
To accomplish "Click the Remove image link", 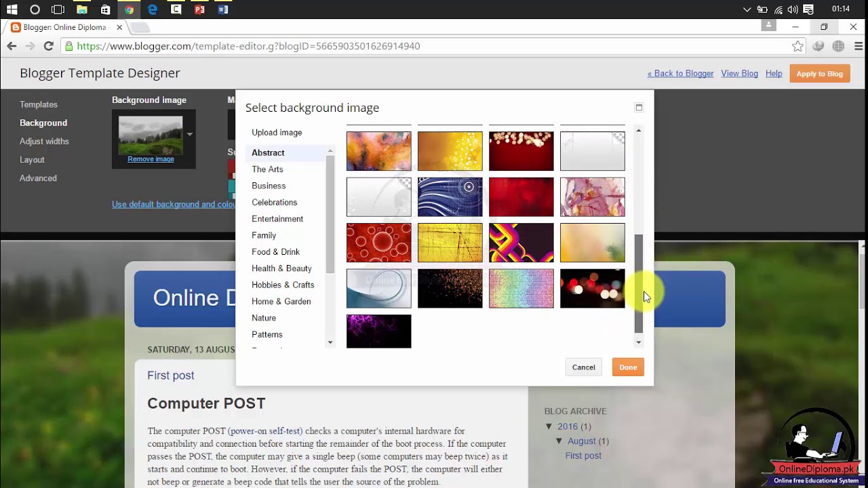I will pos(151,159).
